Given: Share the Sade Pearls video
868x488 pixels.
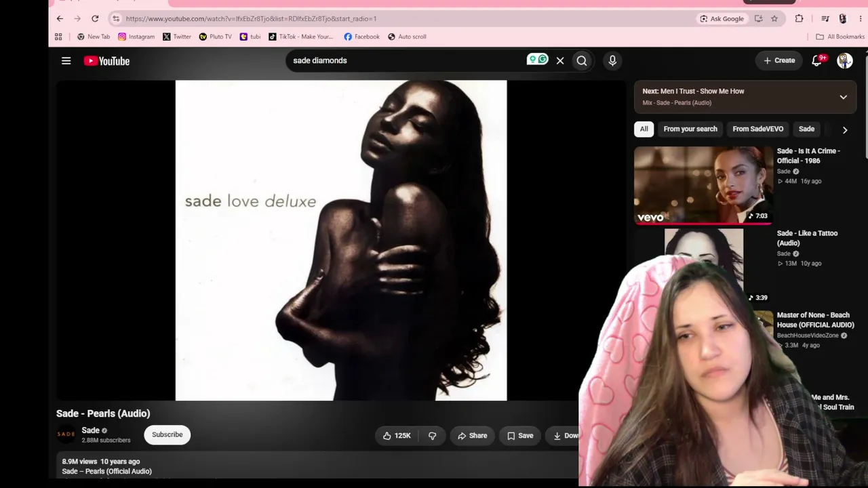Looking at the screenshot, I should pos(472,436).
